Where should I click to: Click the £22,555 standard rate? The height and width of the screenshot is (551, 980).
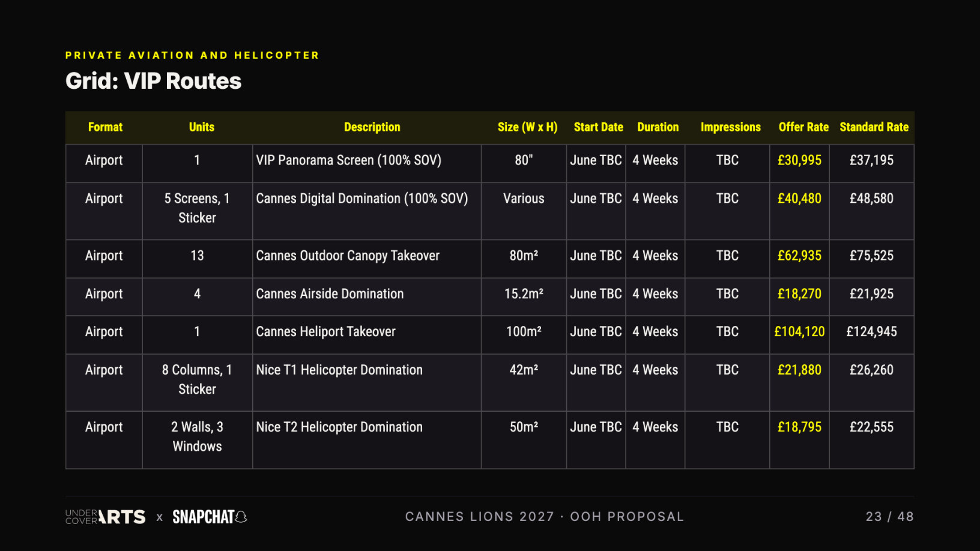point(871,427)
